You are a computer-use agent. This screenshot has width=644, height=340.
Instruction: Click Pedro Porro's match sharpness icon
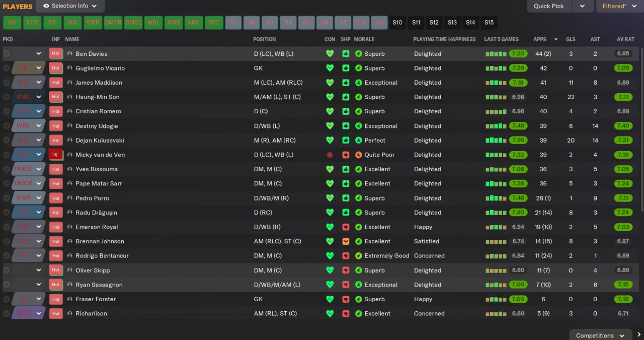[346, 198]
